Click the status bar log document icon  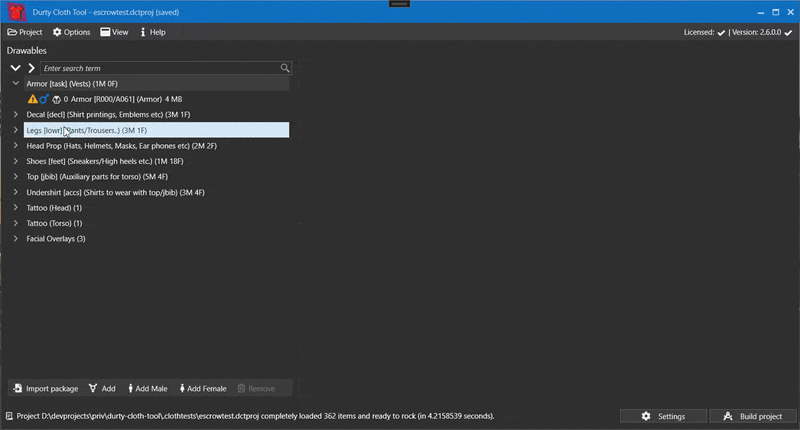click(x=10, y=416)
